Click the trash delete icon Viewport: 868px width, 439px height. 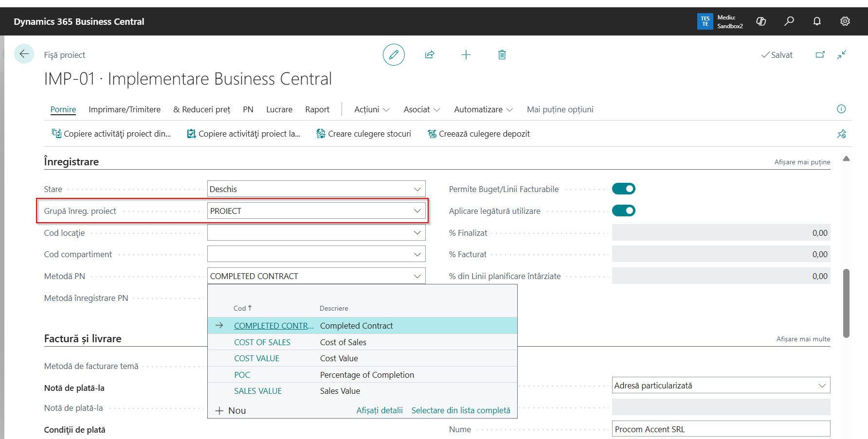click(502, 54)
